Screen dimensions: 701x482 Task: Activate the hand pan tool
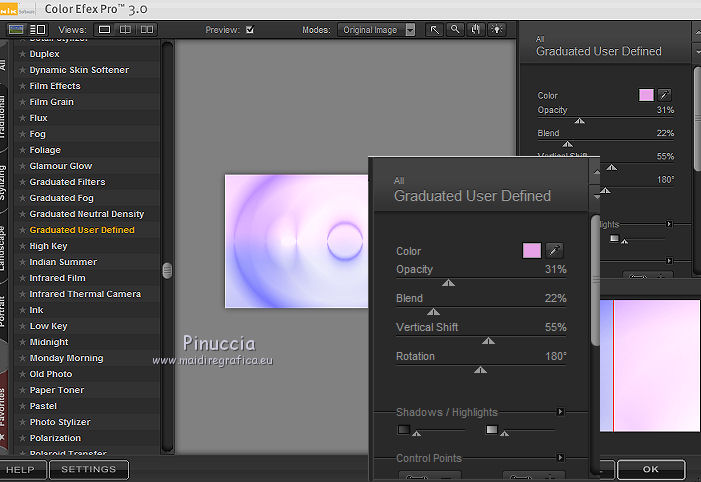coord(475,30)
